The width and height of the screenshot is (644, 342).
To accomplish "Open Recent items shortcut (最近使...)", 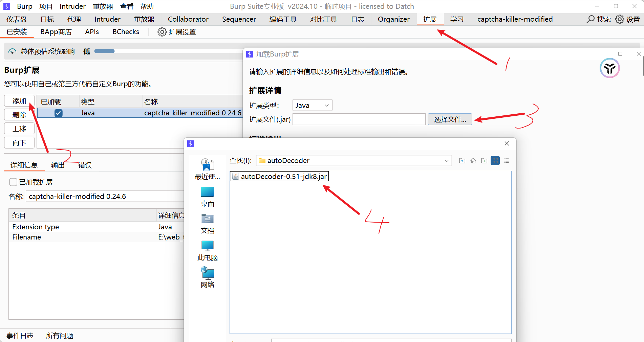I will (x=207, y=169).
